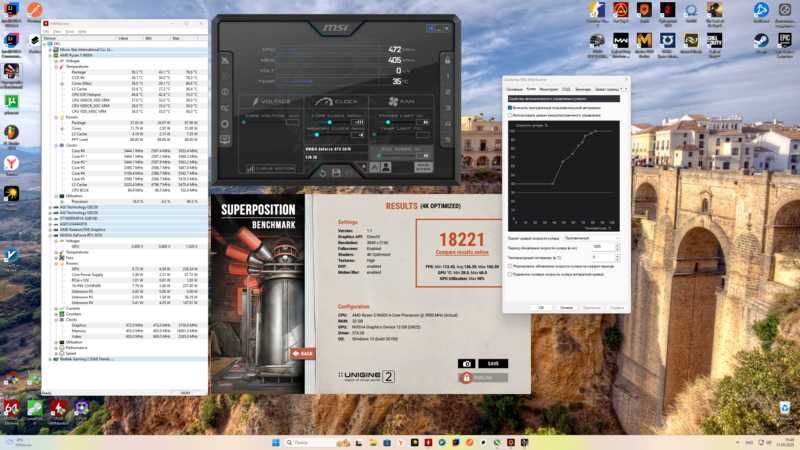Collapse the CPU Powers node in HWMonitor
The image size is (800, 450).
click(56, 117)
